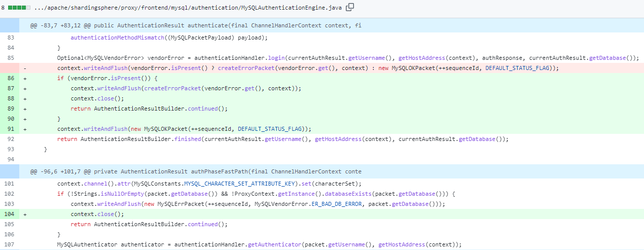This screenshot has width=644, height=250.
Task: Click line number 107 with getAuthenticator code
Action: (11, 244)
